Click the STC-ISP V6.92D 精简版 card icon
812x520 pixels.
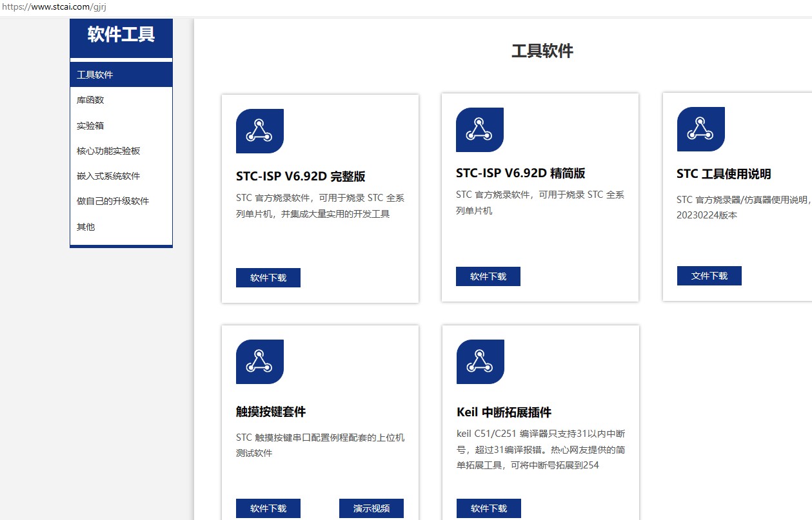click(480, 130)
